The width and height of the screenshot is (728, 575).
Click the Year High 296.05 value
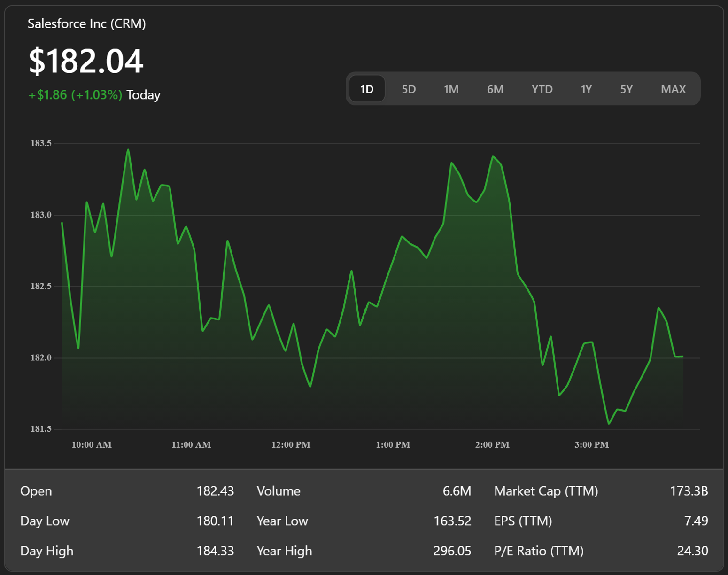pos(452,551)
